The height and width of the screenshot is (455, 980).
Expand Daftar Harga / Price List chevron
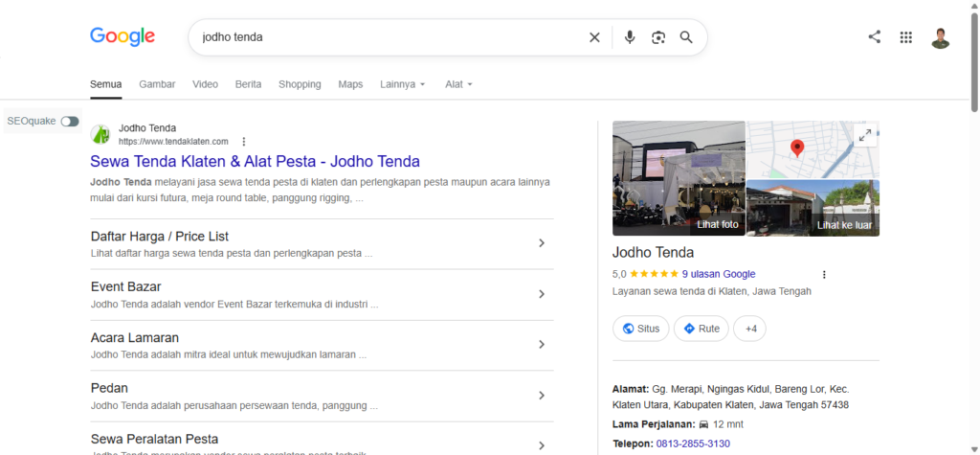tap(542, 243)
